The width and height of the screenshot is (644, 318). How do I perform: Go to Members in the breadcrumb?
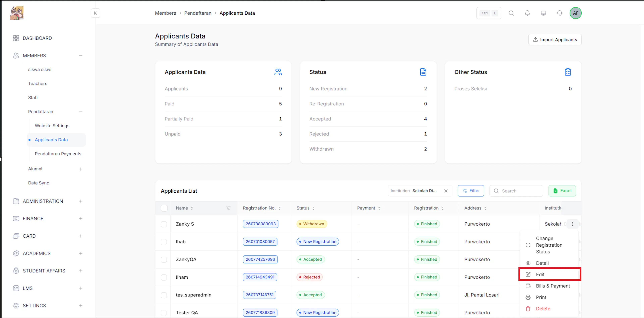click(165, 13)
